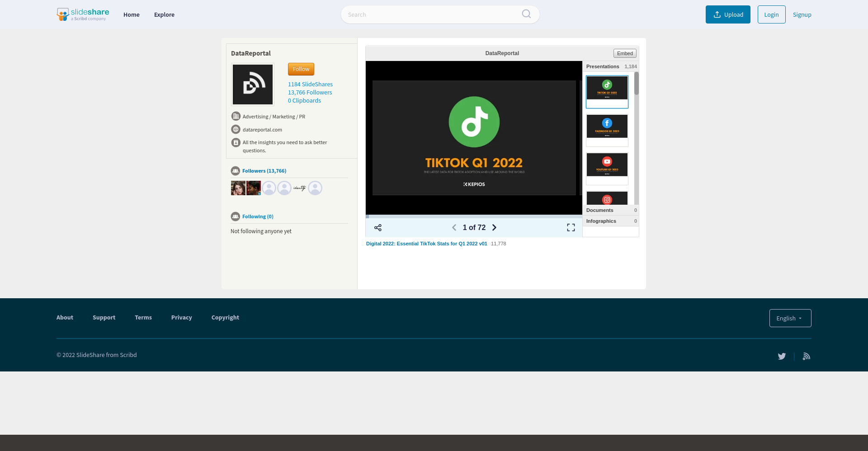Click the search magnifier icon

[526, 14]
